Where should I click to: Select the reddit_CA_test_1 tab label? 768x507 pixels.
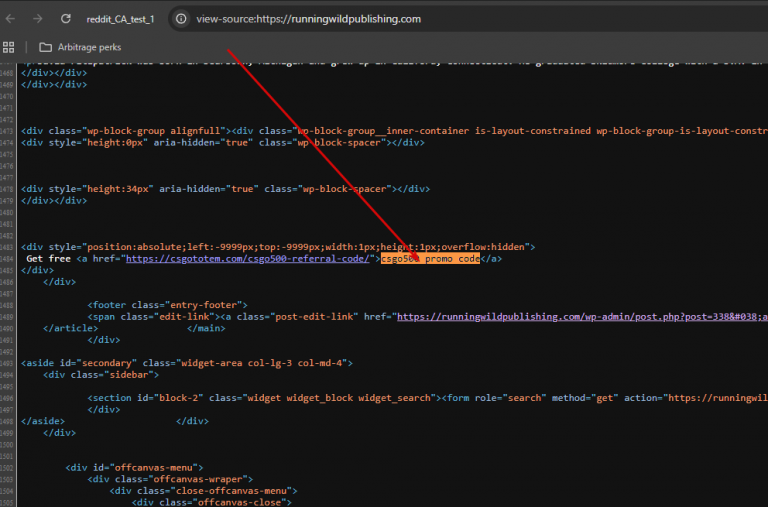click(x=120, y=19)
